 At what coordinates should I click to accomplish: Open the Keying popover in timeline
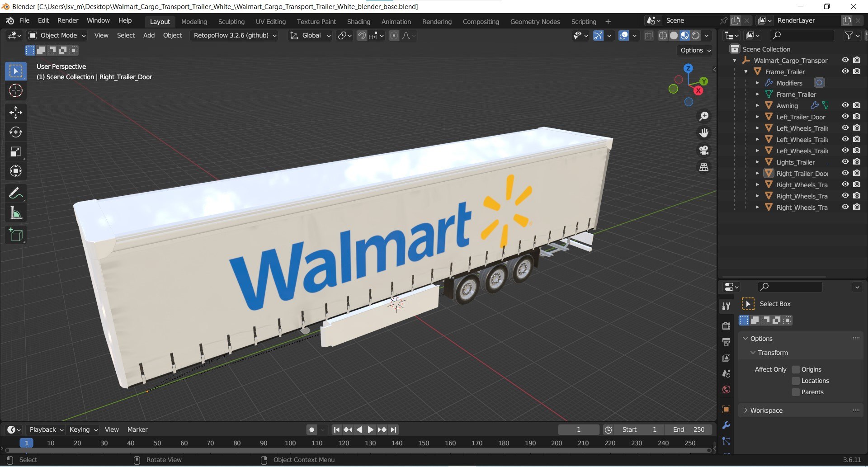click(x=84, y=429)
